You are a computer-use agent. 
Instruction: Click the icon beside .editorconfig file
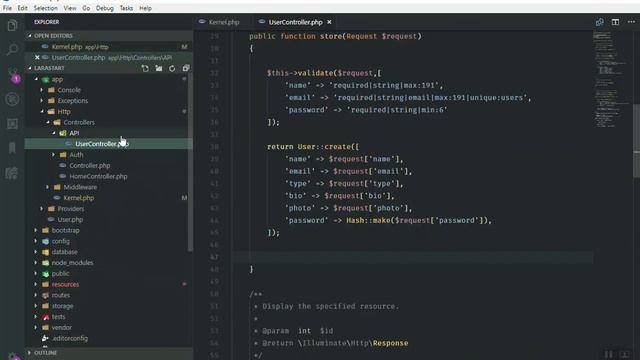tap(45, 338)
